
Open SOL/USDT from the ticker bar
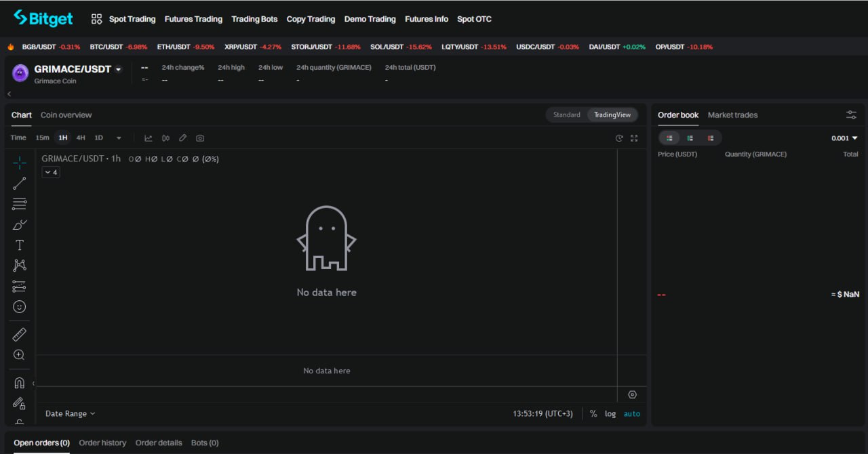click(x=401, y=47)
